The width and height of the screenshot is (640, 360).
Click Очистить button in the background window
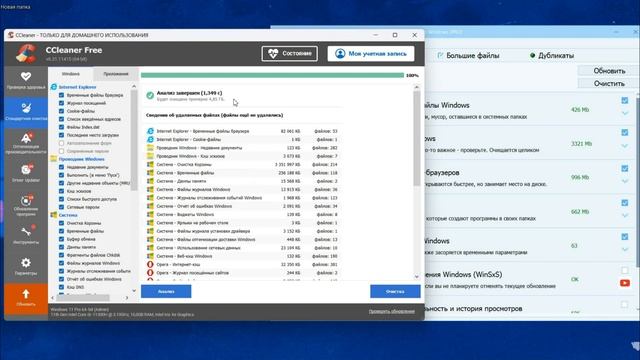coord(609,83)
